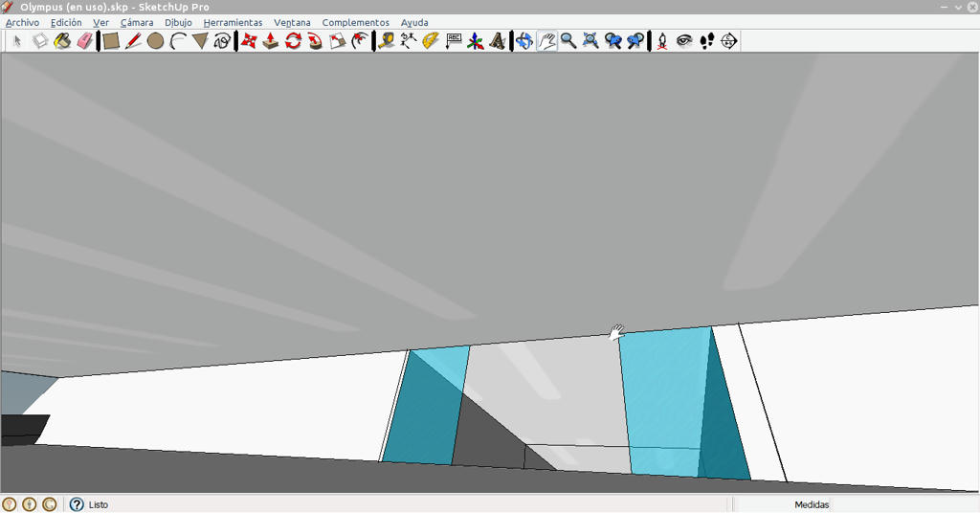This screenshot has height=513, width=980.
Task: Activate the Section Plane tool
Action: (x=728, y=41)
